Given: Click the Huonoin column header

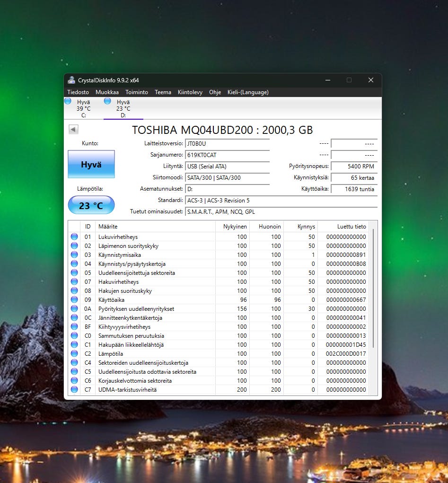Looking at the screenshot, I should click(x=266, y=227).
